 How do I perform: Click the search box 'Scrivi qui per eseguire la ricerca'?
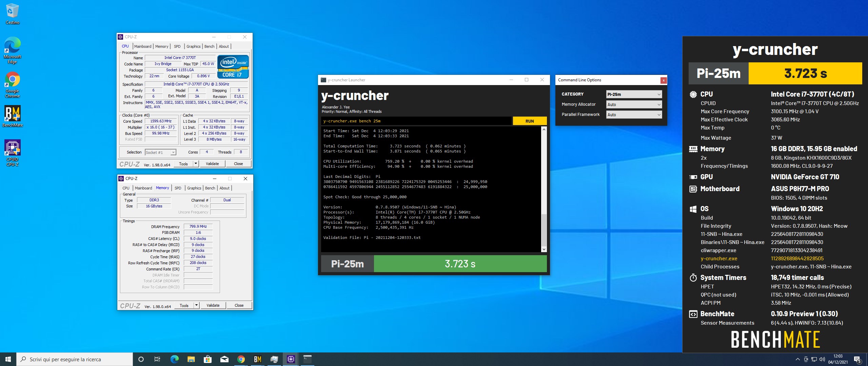75,359
